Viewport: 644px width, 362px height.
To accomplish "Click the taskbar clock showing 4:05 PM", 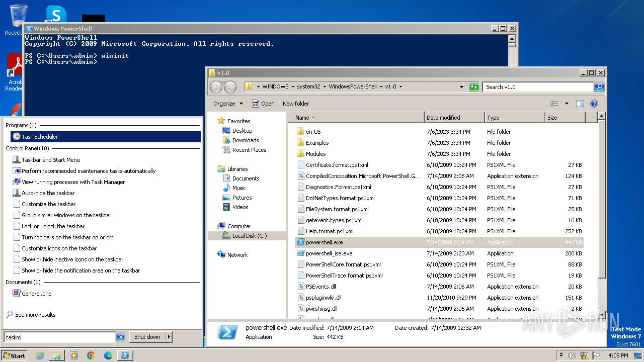I will [x=618, y=355].
